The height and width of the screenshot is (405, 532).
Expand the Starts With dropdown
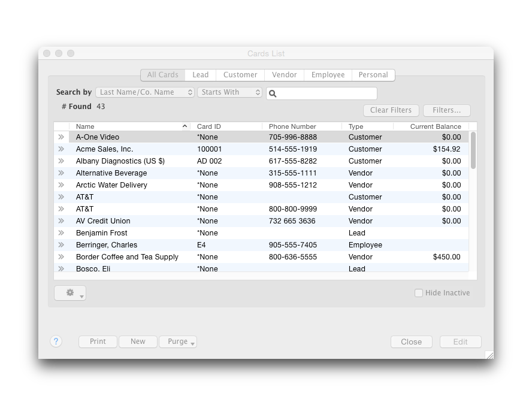(229, 92)
